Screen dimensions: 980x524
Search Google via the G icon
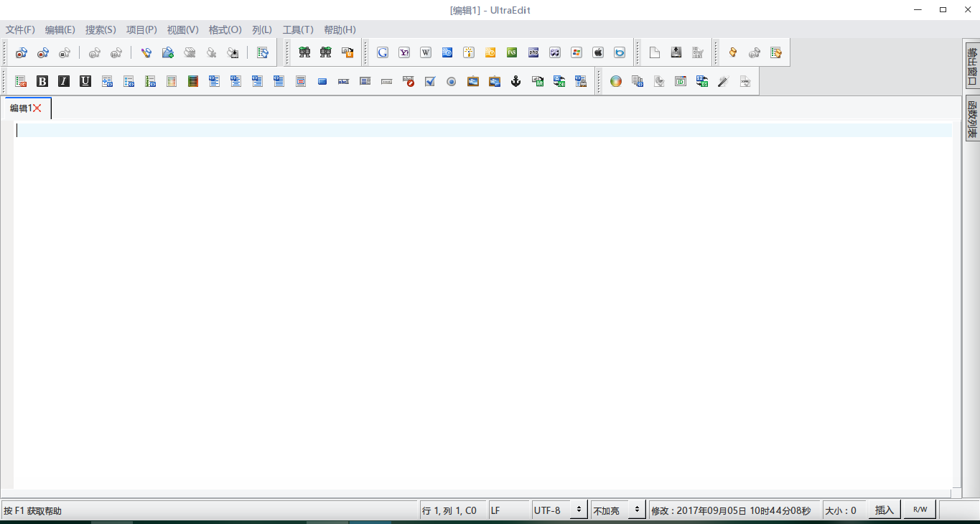pyautogui.click(x=383, y=52)
